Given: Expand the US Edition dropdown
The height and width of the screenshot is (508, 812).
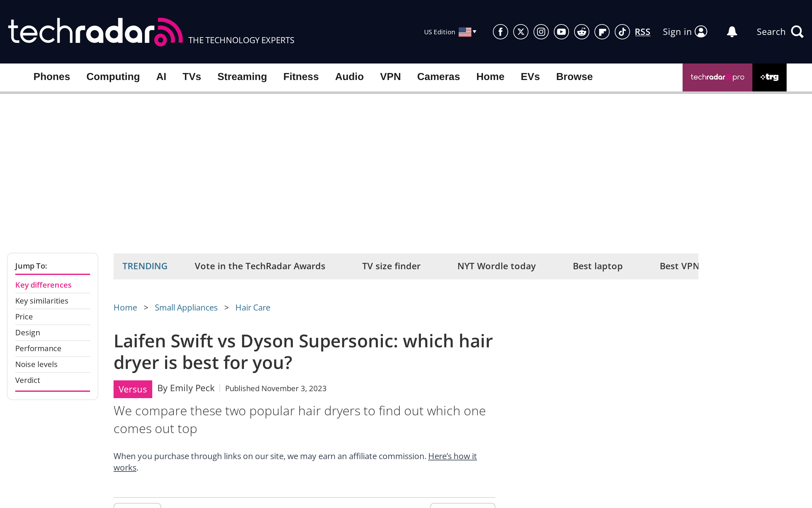Looking at the screenshot, I should 450,32.
